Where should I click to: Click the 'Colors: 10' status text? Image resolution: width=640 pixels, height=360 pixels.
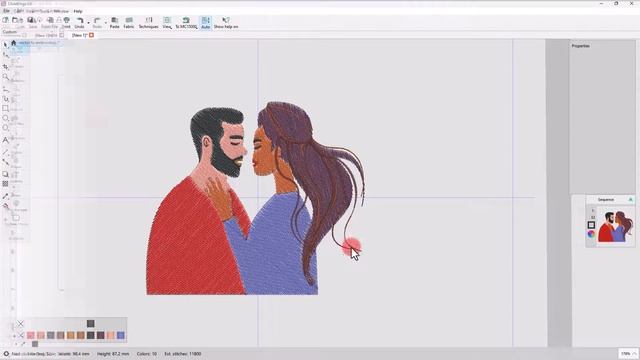(147, 354)
